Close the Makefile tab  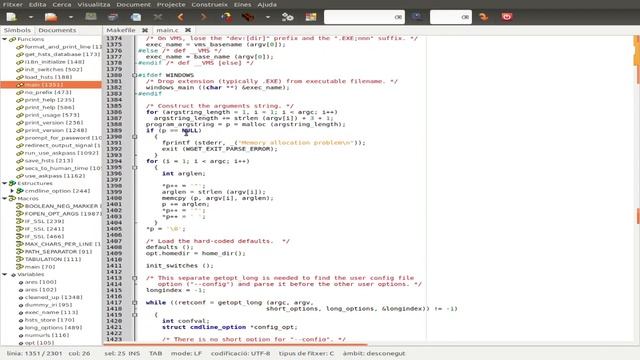145,30
